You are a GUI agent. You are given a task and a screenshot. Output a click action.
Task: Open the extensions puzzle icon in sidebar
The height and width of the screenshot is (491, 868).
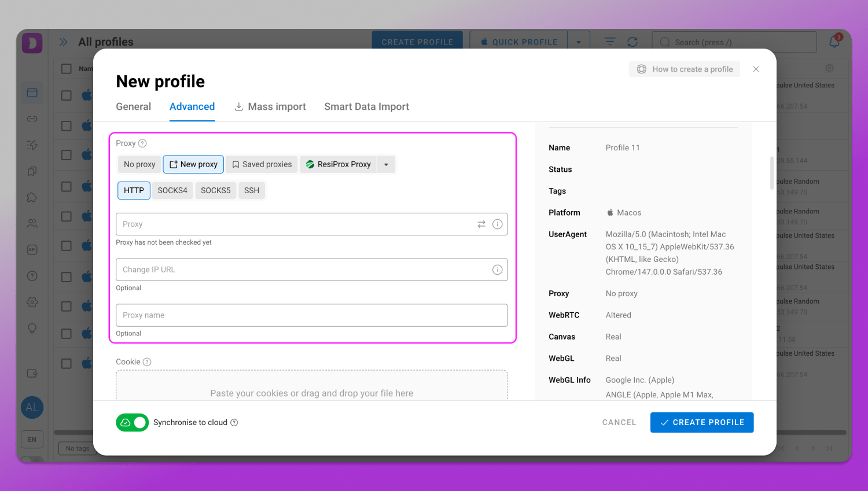click(x=32, y=197)
